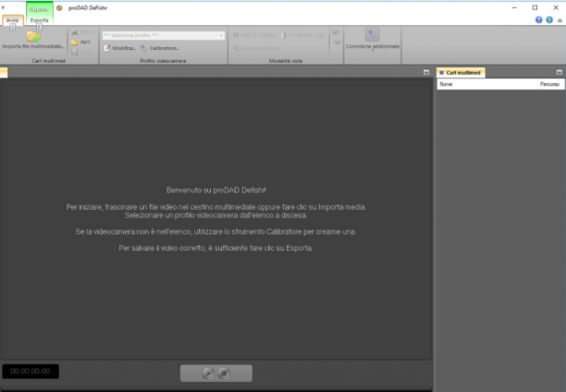Select the yellow preview pane tab
The height and width of the screenshot is (392, 566).
tap(4, 72)
